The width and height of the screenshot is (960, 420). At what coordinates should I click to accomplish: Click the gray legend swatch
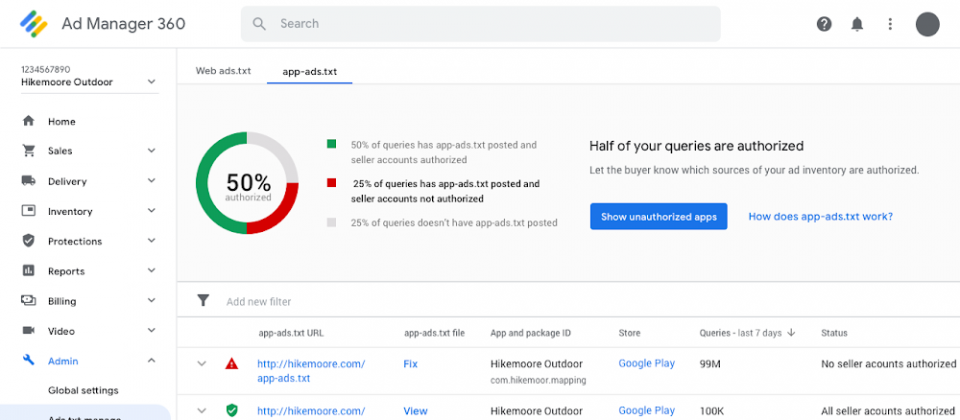click(331, 223)
